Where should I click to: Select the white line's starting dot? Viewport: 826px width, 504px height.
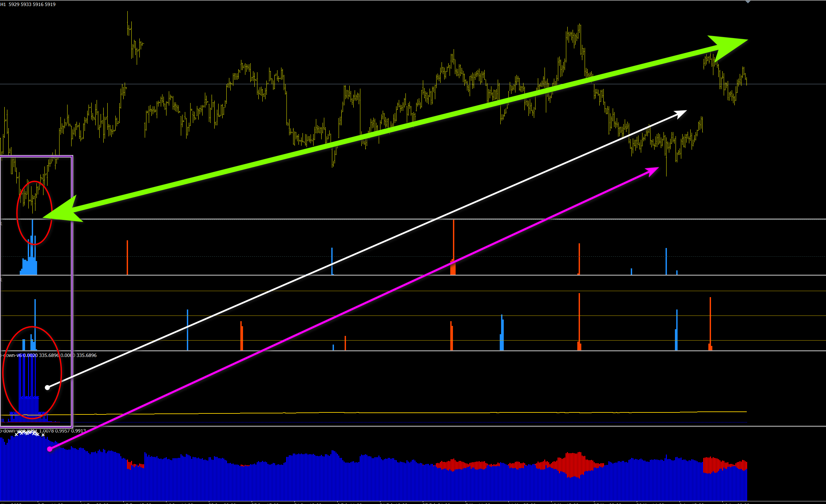coord(47,387)
